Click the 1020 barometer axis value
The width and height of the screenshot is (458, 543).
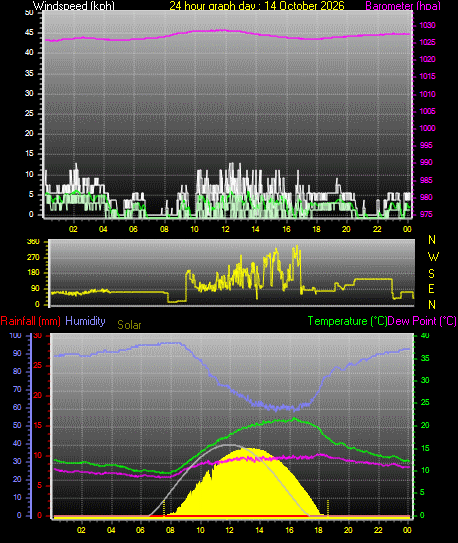pyautogui.click(x=428, y=59)
